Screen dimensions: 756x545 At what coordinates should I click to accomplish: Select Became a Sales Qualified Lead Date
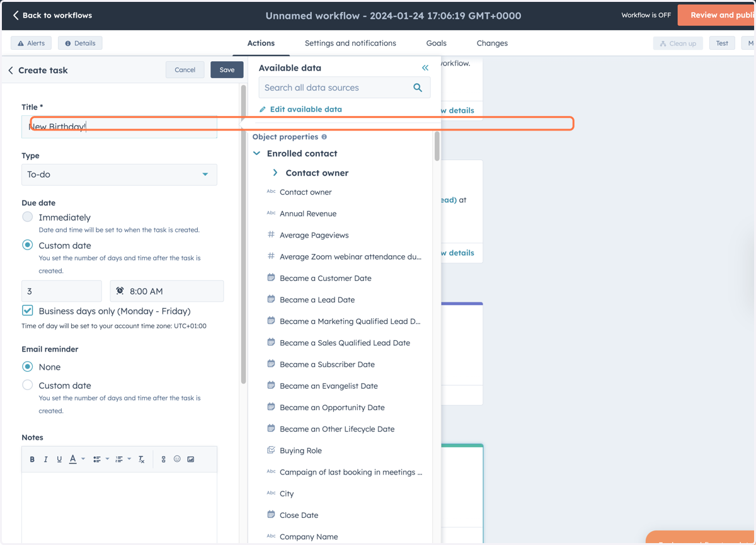coord(345,343)
